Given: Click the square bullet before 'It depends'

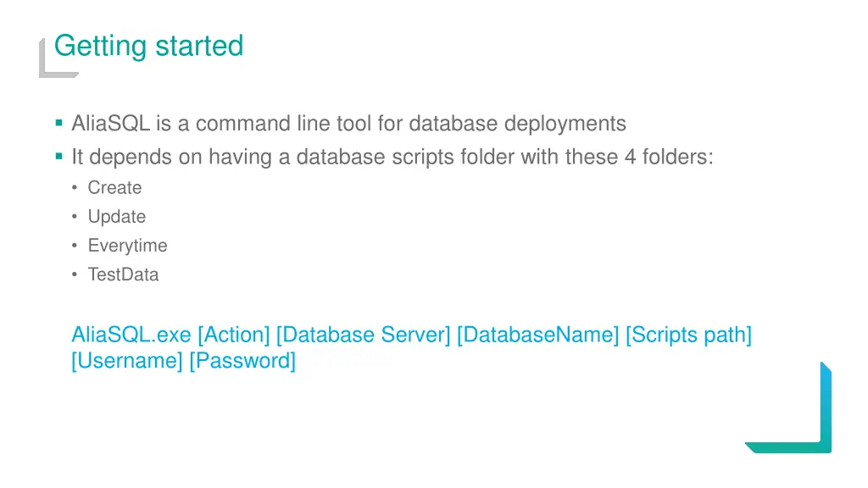Looking at the screenshot, I should (x=59, y=157).
